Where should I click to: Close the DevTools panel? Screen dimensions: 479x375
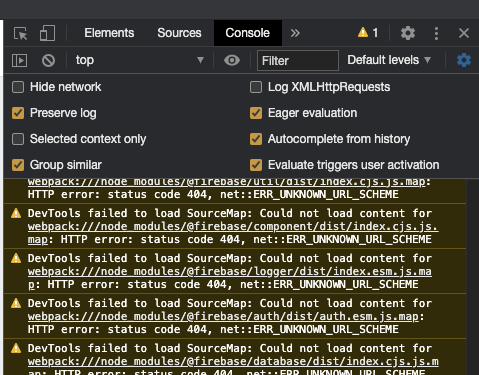point(464,33)
